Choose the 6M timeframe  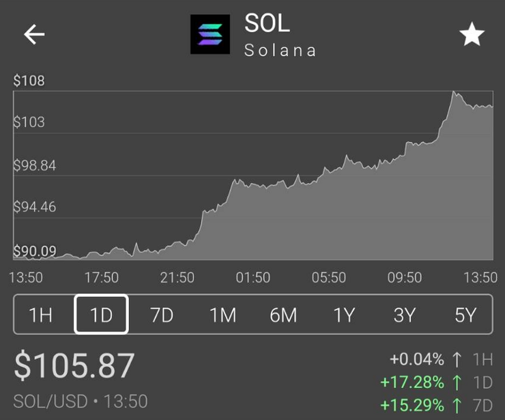coord(283,315)
